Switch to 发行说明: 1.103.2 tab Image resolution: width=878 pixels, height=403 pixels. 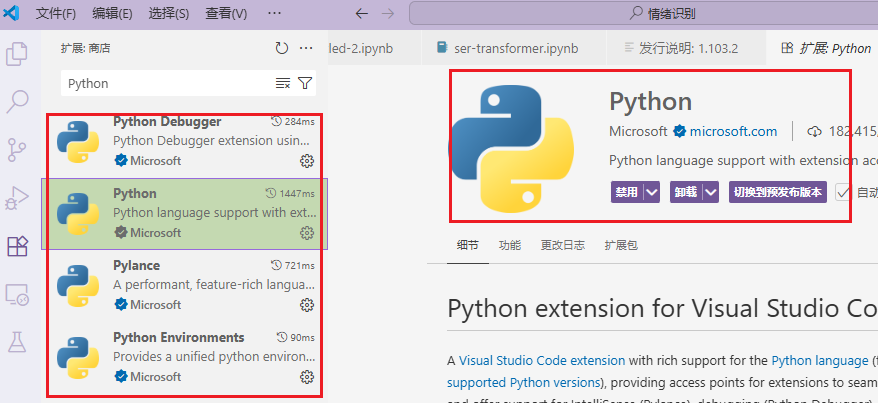tap(685, 48)
